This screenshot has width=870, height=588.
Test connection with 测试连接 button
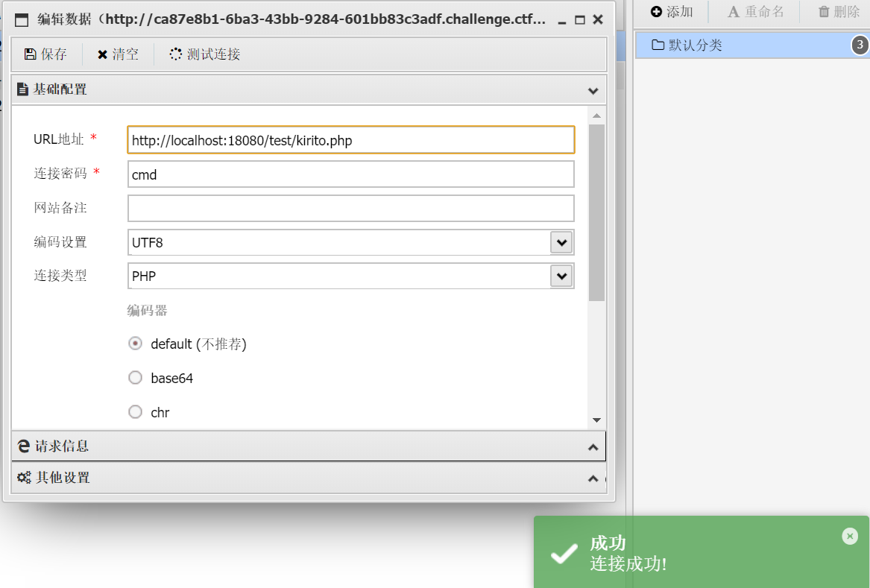[205, 54]
